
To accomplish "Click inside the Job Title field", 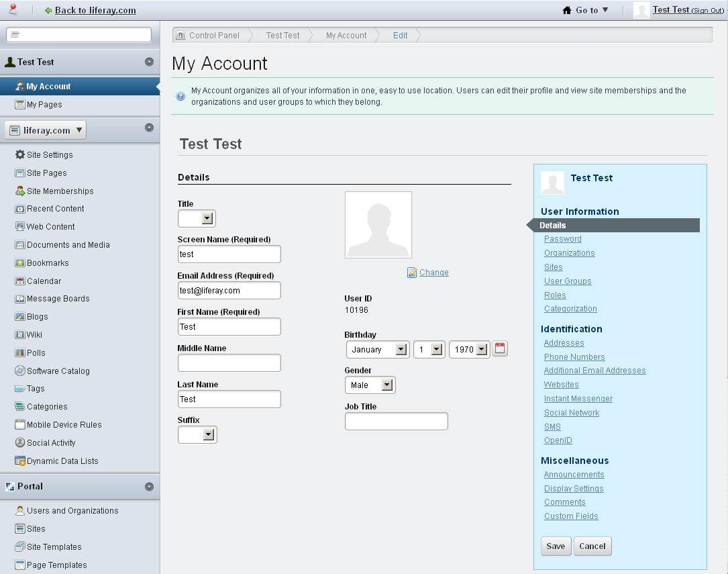I will pos(396,421).
